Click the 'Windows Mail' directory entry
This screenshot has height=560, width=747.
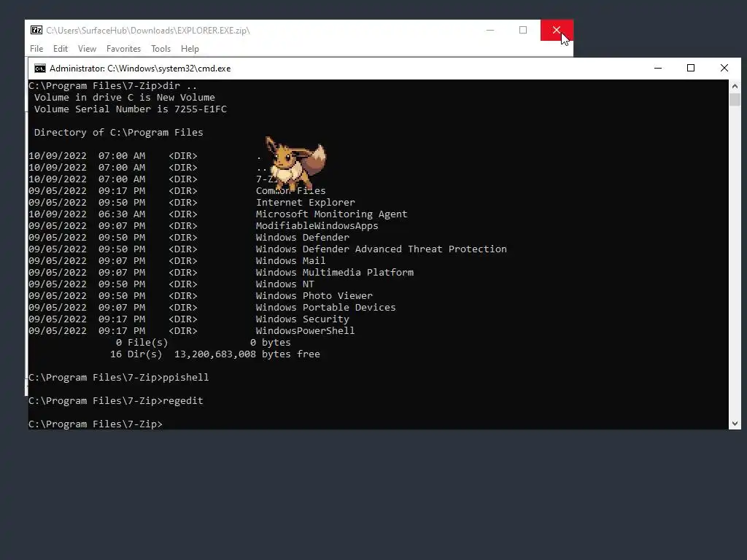click(290, 261)
